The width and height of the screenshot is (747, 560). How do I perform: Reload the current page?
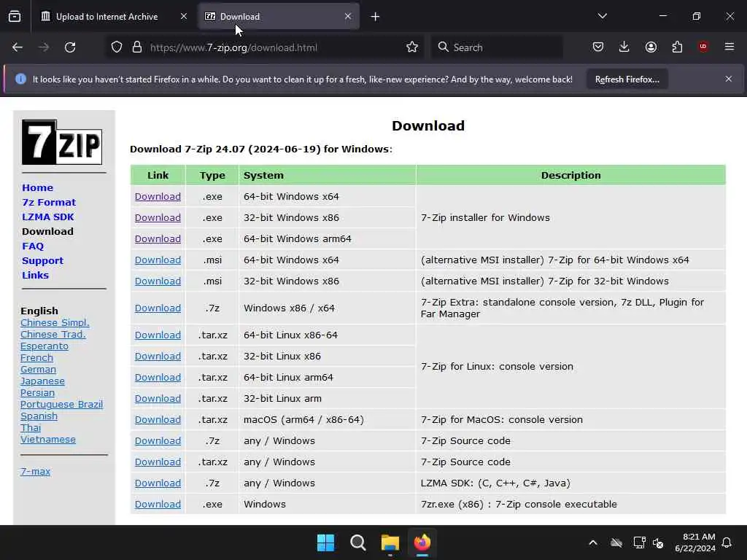tap(70, 47)
